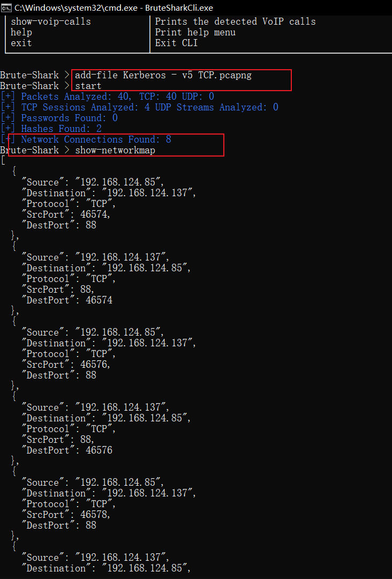The height and width of the screenshot is (579, 392).
Task: Click the add-file Kerberos pcapng command
Action: (163, 75)
